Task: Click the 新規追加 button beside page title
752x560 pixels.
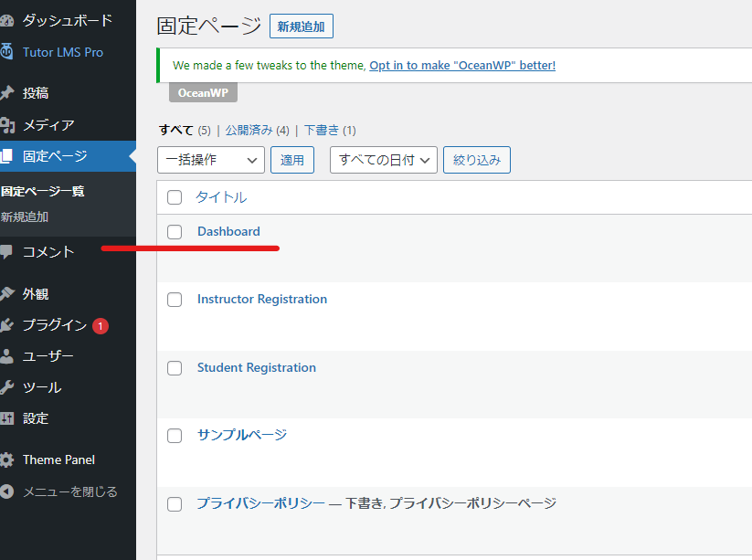Action: (x=302, y=26)
